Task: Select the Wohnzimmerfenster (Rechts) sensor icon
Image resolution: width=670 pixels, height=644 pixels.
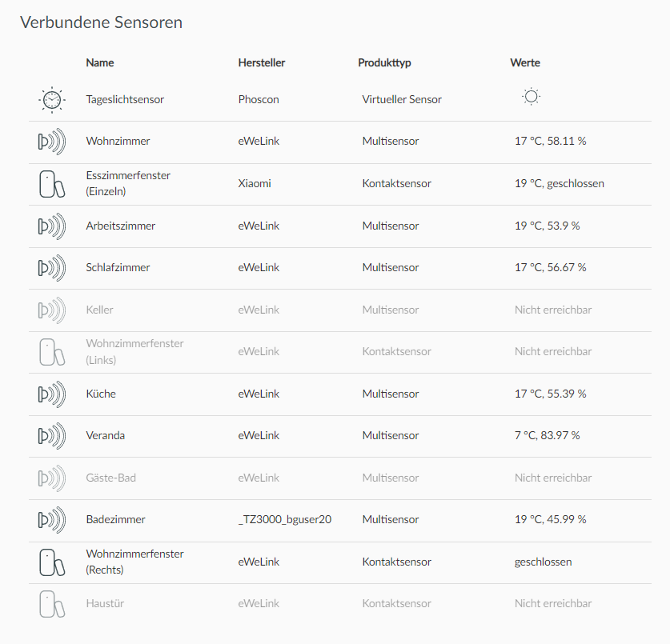Action: 51,561
